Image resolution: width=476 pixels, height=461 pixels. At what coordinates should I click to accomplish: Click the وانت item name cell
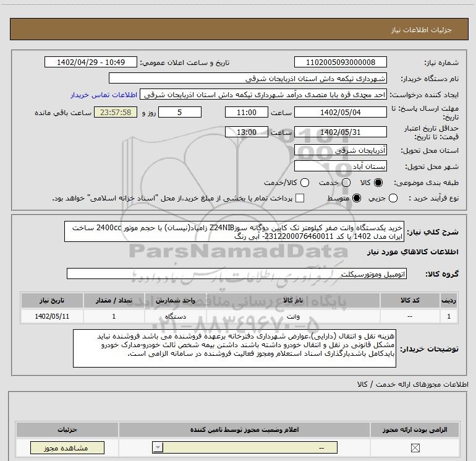[x=293, y=316]
